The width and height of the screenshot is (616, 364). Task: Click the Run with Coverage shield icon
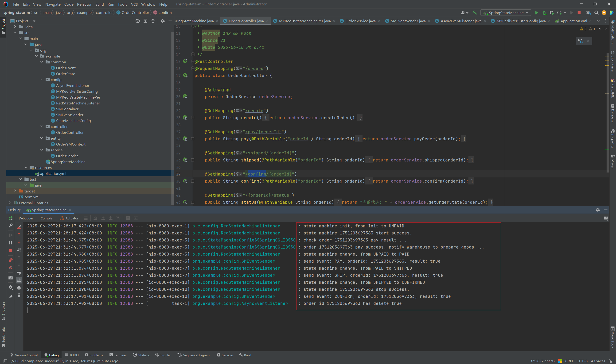click(551, 13)
